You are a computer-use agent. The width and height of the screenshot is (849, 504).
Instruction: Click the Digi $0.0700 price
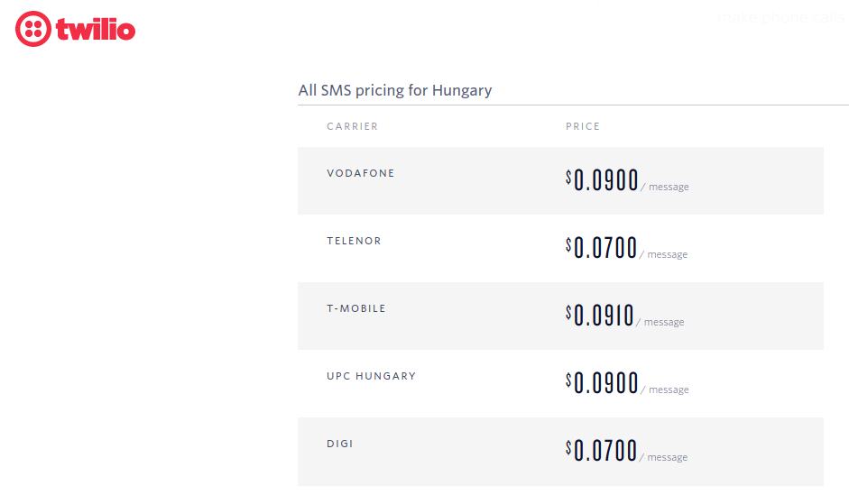602,451
